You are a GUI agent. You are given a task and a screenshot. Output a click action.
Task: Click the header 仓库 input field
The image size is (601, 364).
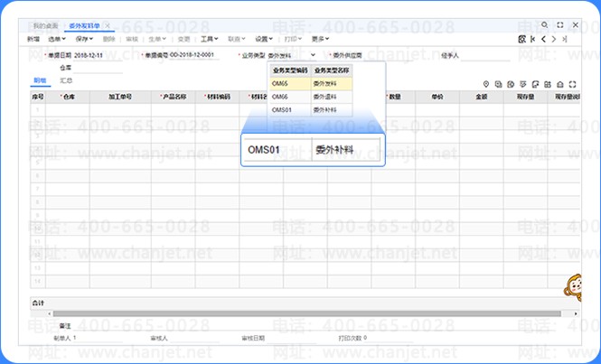(98, 68)
